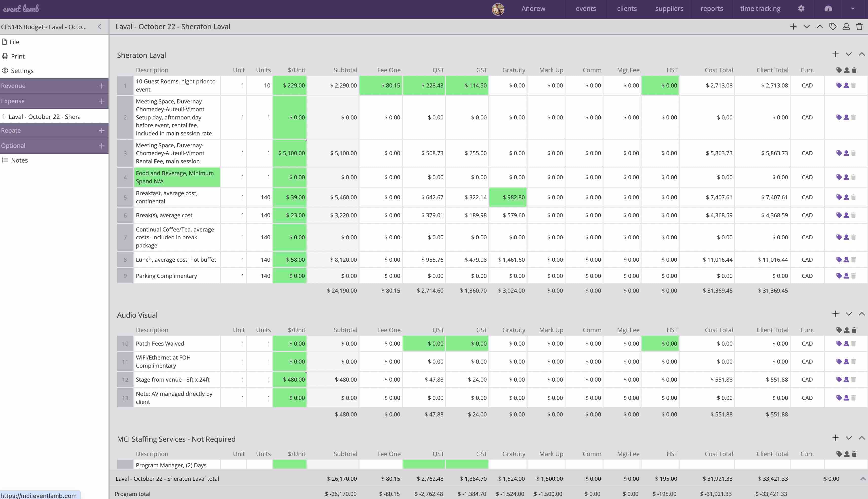This screenshot has height=499, width=868.
Task: Delete the Parking Complimentary row
Action: (853, 276)
